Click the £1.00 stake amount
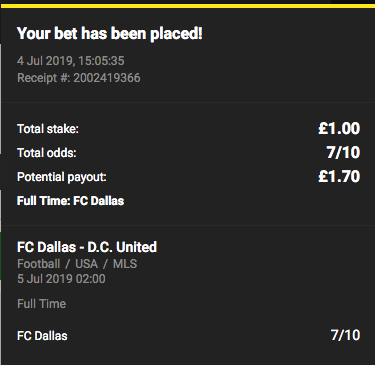375x365 pixels. [339, 128]
